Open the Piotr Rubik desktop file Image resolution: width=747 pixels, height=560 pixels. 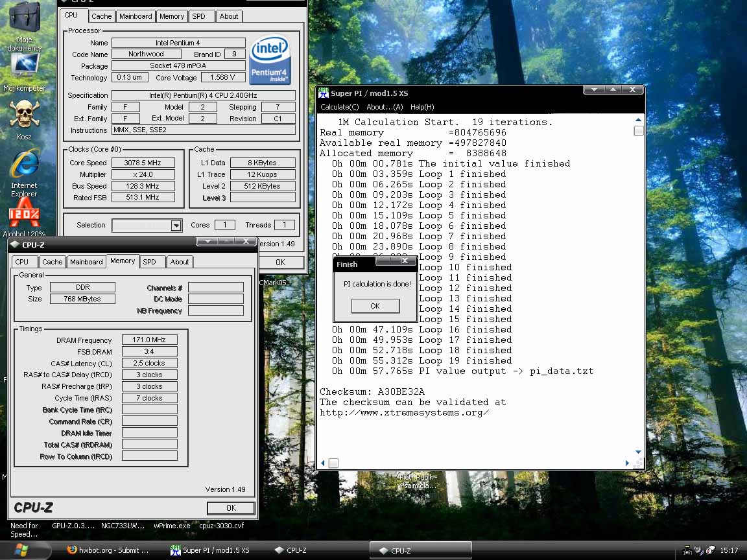pos(418,481)
